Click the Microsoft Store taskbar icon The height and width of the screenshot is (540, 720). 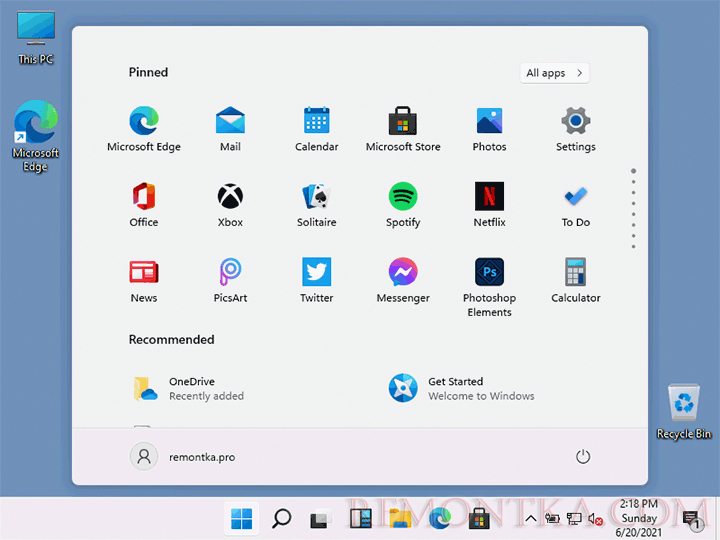(x=479, y=519)
